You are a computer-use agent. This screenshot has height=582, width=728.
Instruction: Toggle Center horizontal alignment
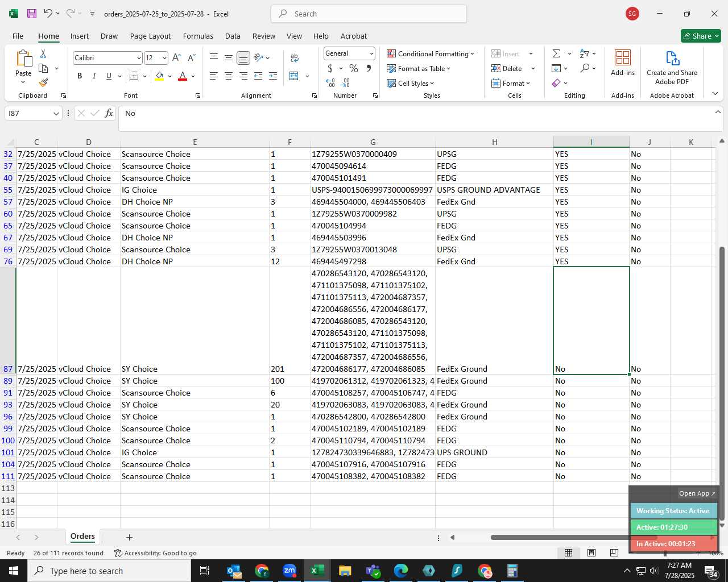click(x=228, y=76)
